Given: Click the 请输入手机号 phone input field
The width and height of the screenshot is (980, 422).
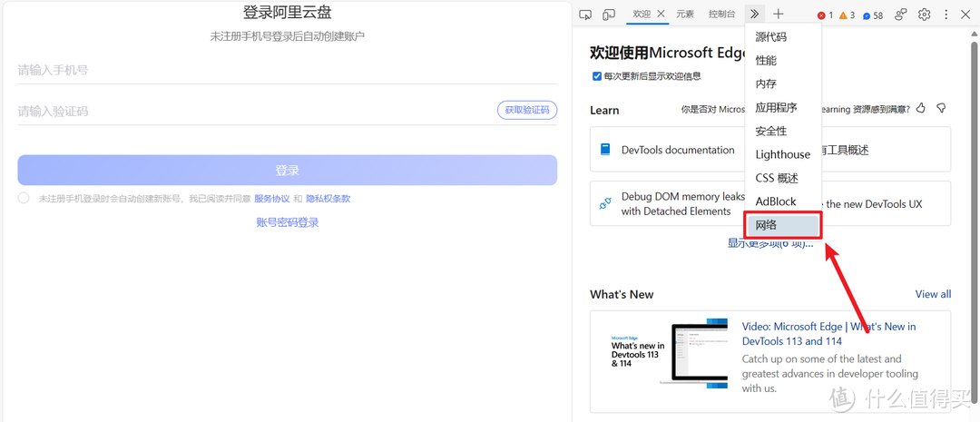Looking at the screenshot, I should coord(288,70).
